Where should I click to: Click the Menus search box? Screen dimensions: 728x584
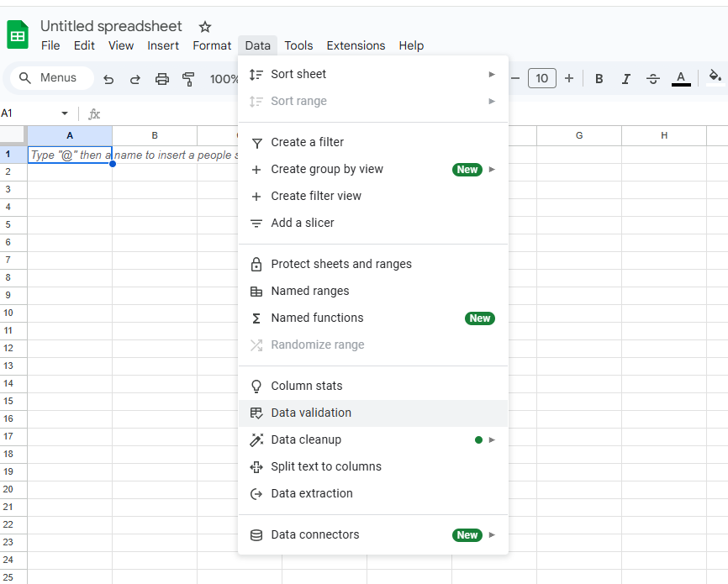52,78
